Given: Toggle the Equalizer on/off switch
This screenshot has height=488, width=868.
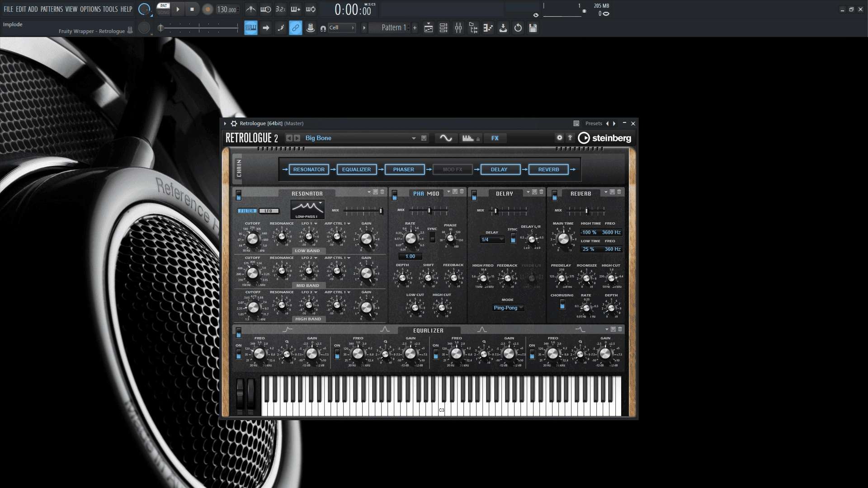Looking at the screenshot, I should (239, 333).
